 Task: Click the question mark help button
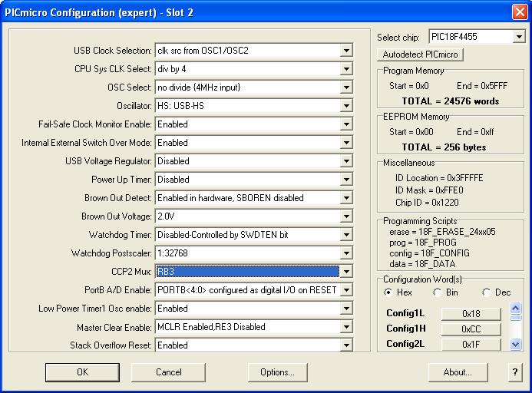[x=515, y=372]
